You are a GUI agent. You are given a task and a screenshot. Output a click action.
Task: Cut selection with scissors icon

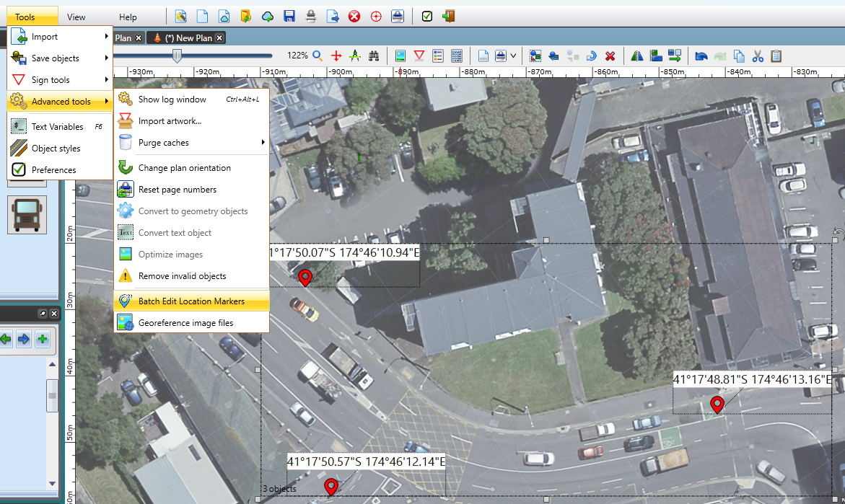758,56
